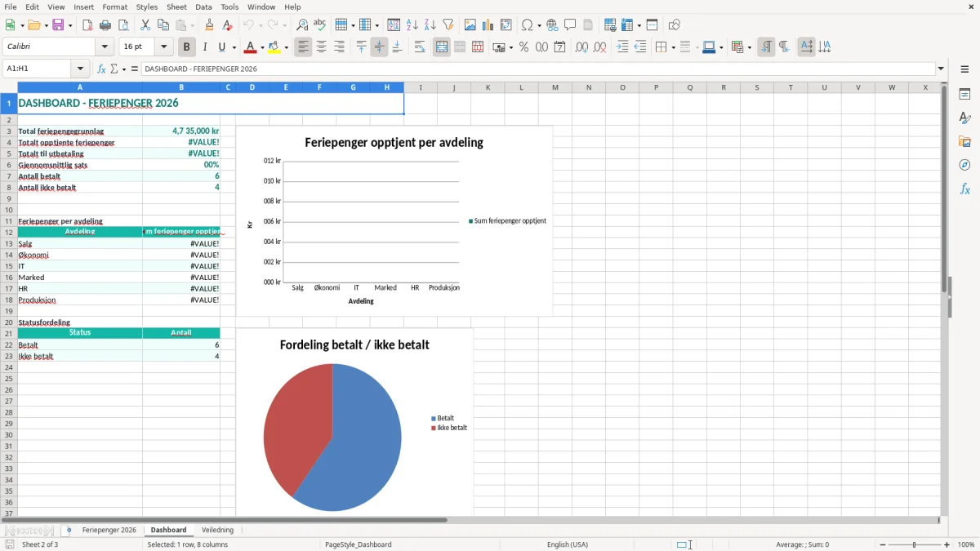
Task: Open the Data menu
Action: coord(203,7)
